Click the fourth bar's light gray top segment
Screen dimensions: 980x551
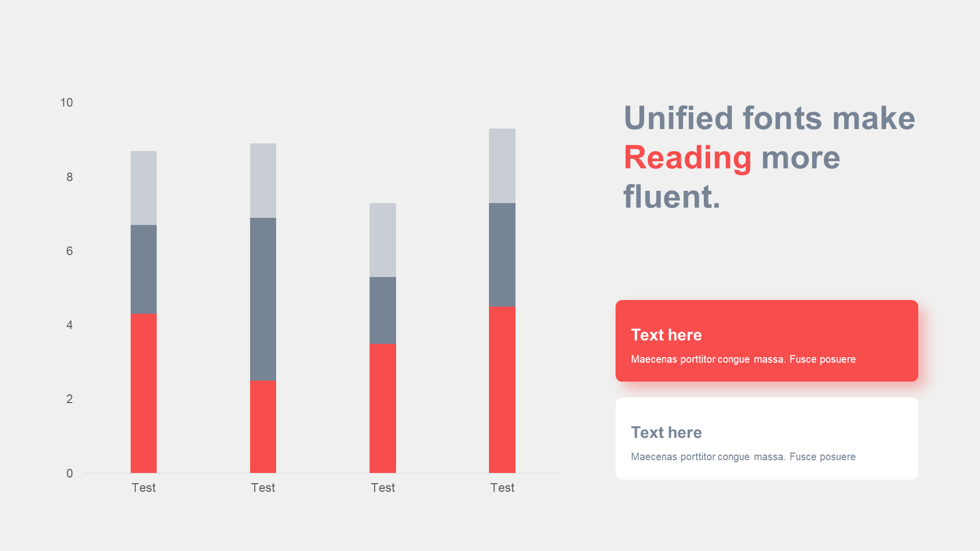[x=502, y=166]
